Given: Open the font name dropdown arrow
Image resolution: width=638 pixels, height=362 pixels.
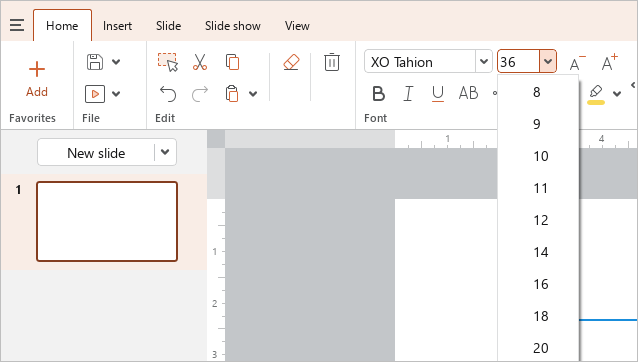Looking at the screenshot, I should pyautogui.click(x=484, y=61).
